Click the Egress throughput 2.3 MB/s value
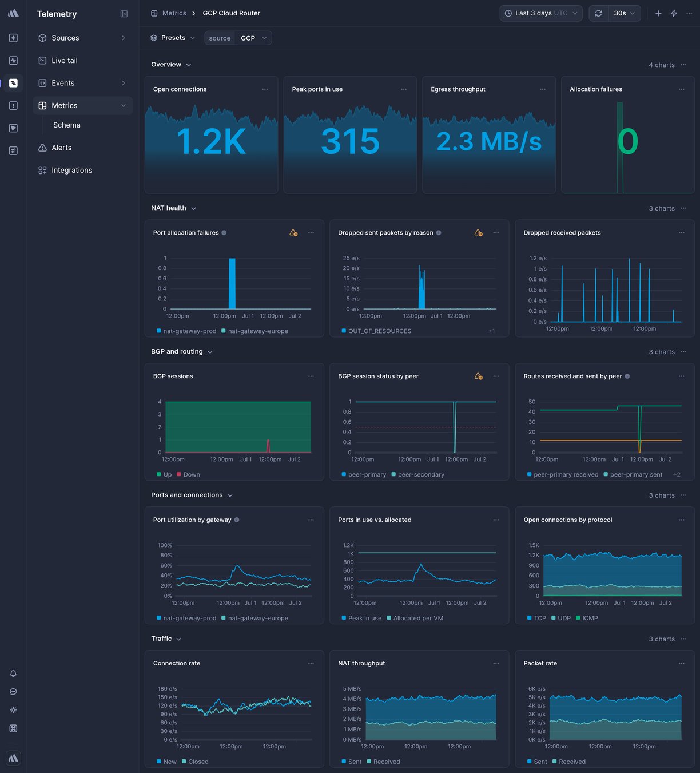 [x=489, y=141]
